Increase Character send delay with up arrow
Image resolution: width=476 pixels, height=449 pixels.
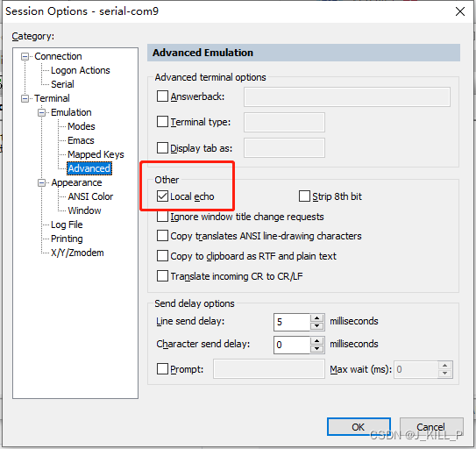(x=317, y=341)
